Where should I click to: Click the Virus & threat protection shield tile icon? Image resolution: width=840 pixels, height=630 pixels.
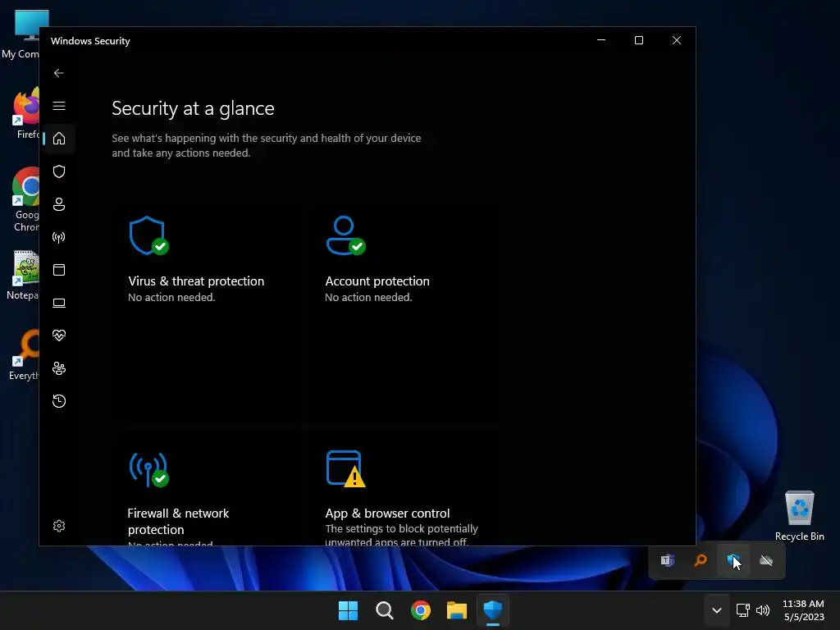pos(148,235)
